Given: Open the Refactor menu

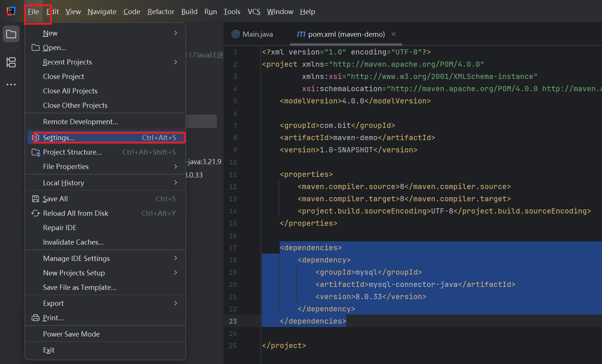Looking at the screenshot, I should click(x=161, y=11).
